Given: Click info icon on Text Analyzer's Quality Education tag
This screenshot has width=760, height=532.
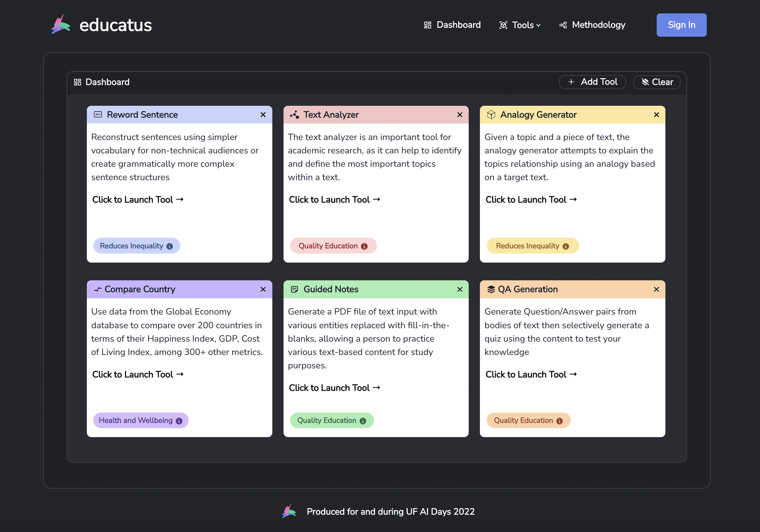Looking at the screenshot, I should coord(364,246).
